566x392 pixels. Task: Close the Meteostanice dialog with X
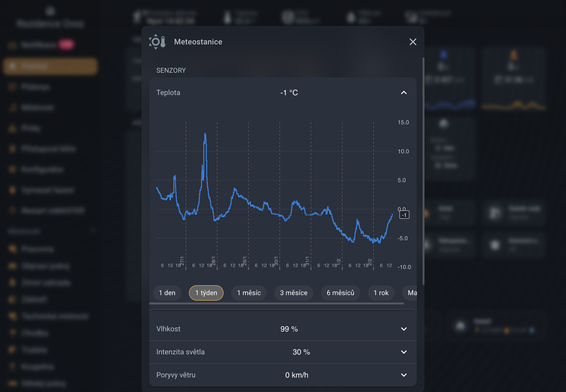click(x=413, y=42)
